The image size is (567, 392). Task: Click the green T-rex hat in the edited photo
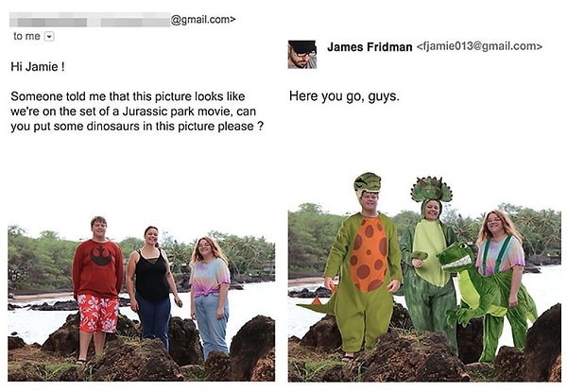coord(367,183)
